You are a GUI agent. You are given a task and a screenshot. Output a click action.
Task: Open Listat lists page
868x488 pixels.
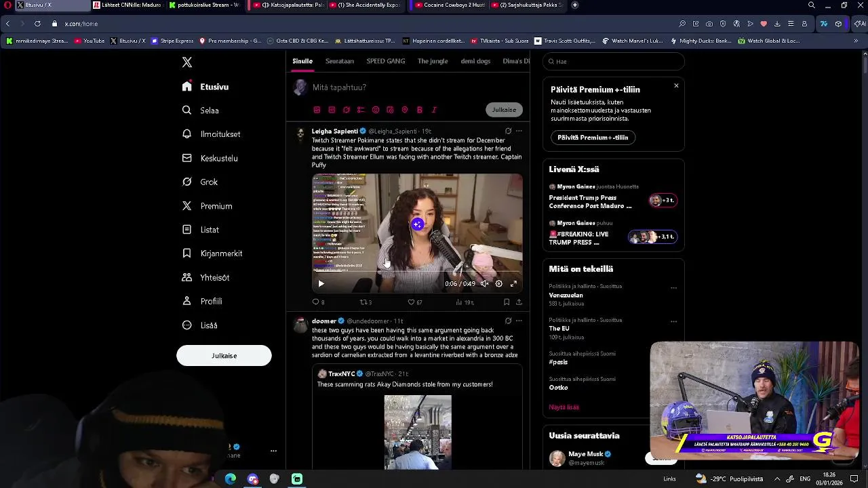click(201, 230)
